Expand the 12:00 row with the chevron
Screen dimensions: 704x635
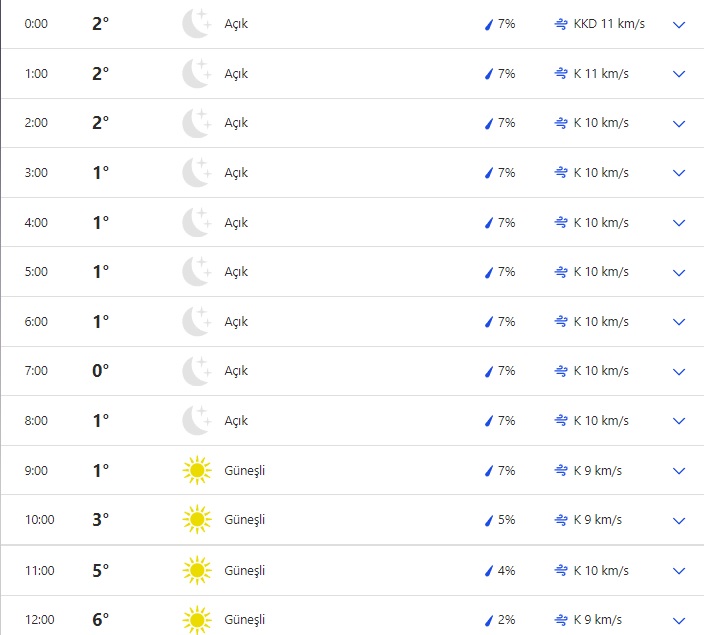(x=680, y=620)
